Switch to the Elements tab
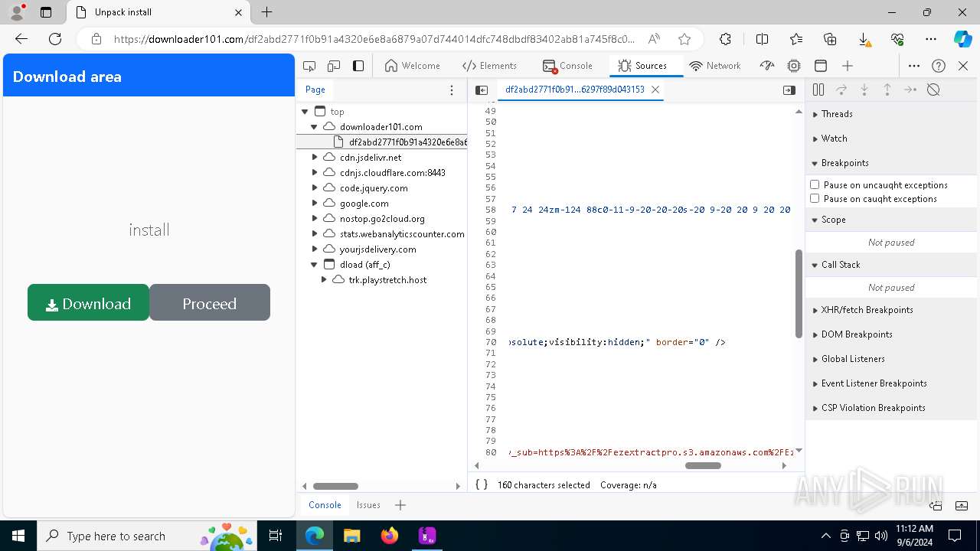The width and height of the screenshot is (980, 551). click(x=490, y=66)
